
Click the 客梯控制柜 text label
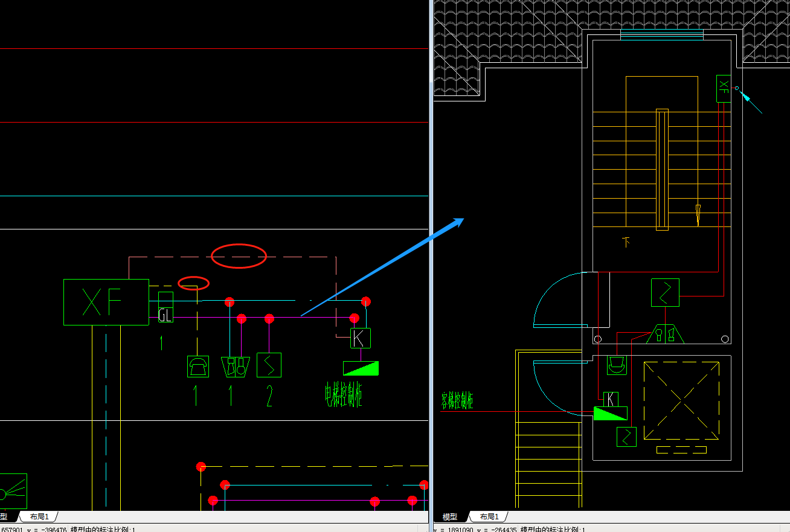point(457,401)
